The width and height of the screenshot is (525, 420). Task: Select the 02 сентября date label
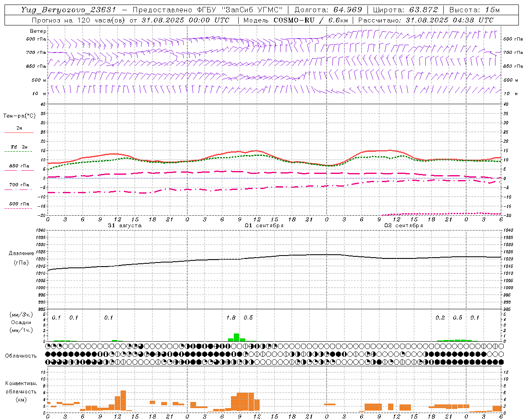point(404,226)
